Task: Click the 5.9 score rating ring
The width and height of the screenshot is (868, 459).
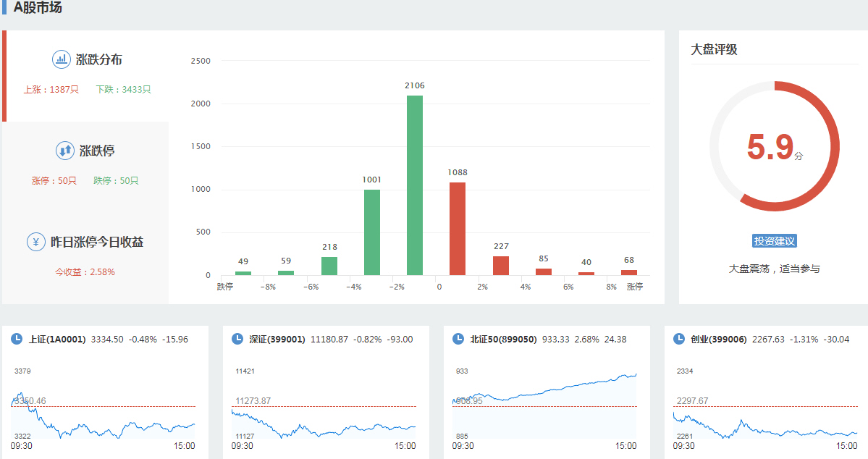Action: tap(774, 146)
